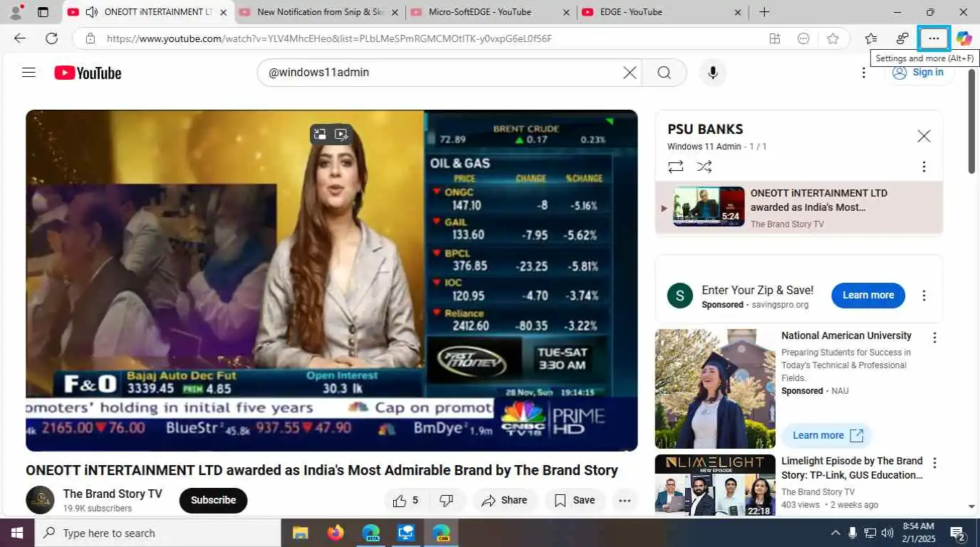Toggle loop playlist
Screen dimensions: 980x547
point(675,167)
